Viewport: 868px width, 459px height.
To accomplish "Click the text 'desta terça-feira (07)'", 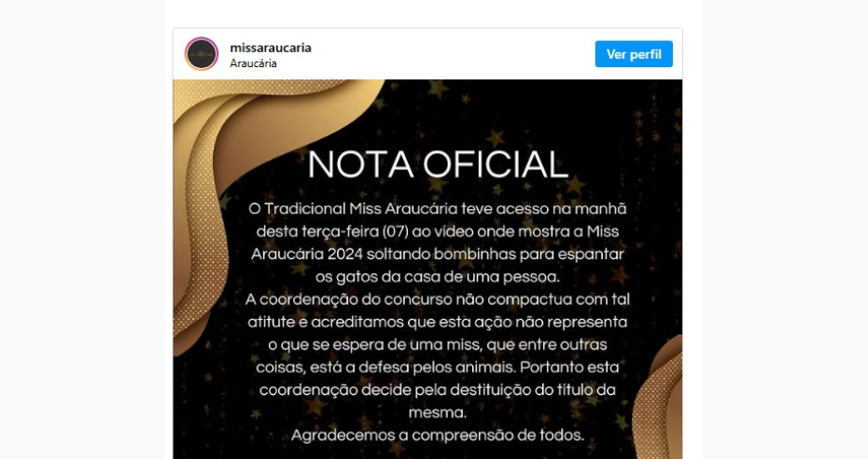I will [x=332, y=231].
